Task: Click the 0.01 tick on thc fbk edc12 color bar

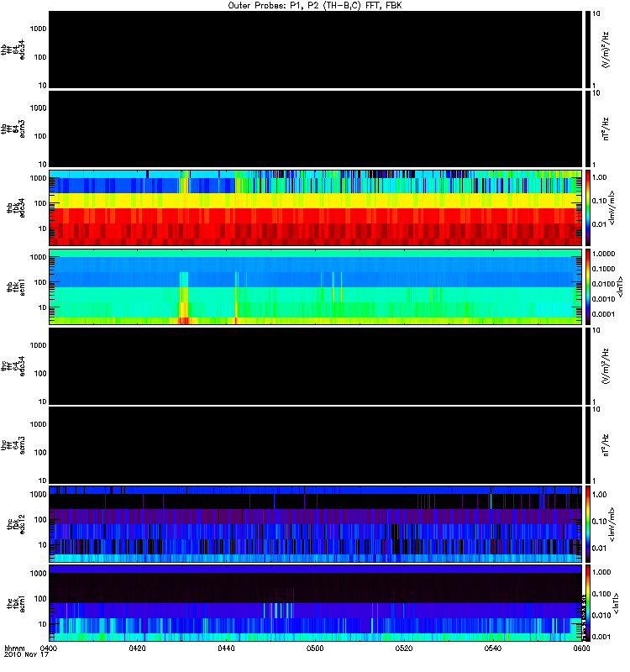Action: [x=599, y=549]
